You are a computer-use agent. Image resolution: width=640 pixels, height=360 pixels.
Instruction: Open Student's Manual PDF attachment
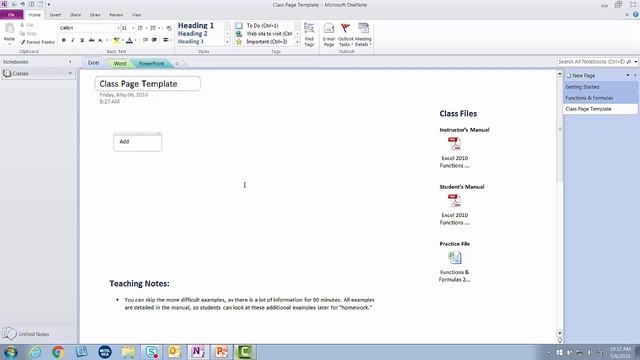454,200
